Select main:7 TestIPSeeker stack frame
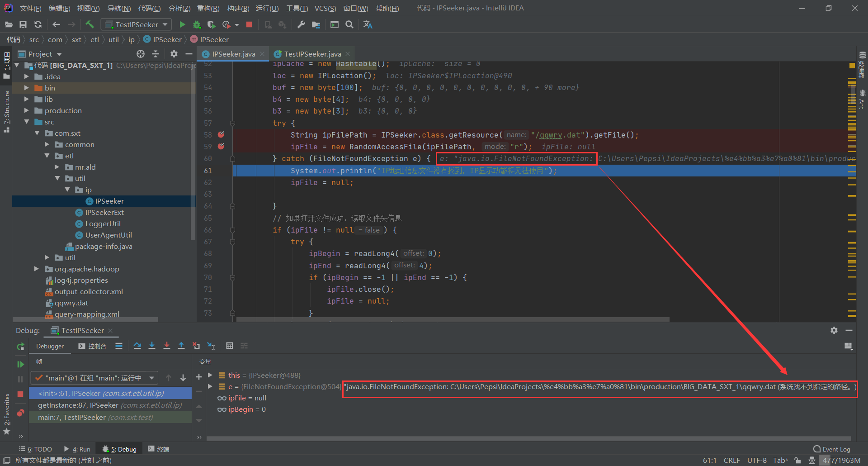 click(x=110, y=417)
